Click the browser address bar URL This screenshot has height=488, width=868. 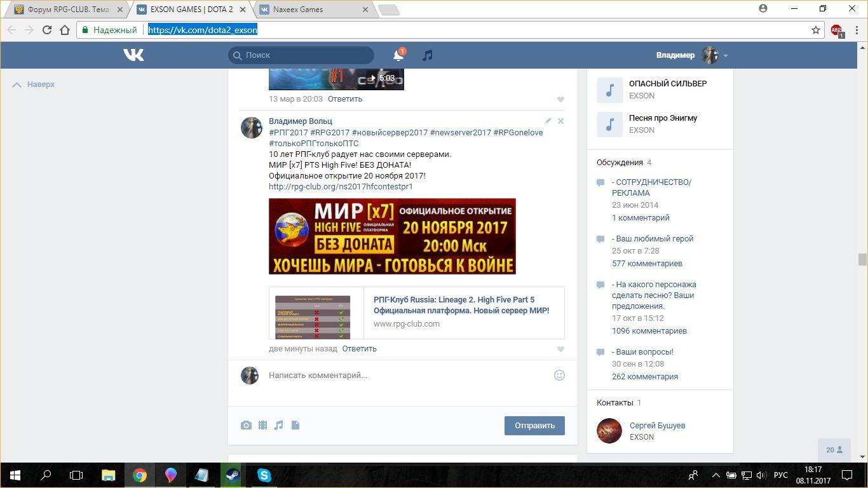[x=203, y=30]
